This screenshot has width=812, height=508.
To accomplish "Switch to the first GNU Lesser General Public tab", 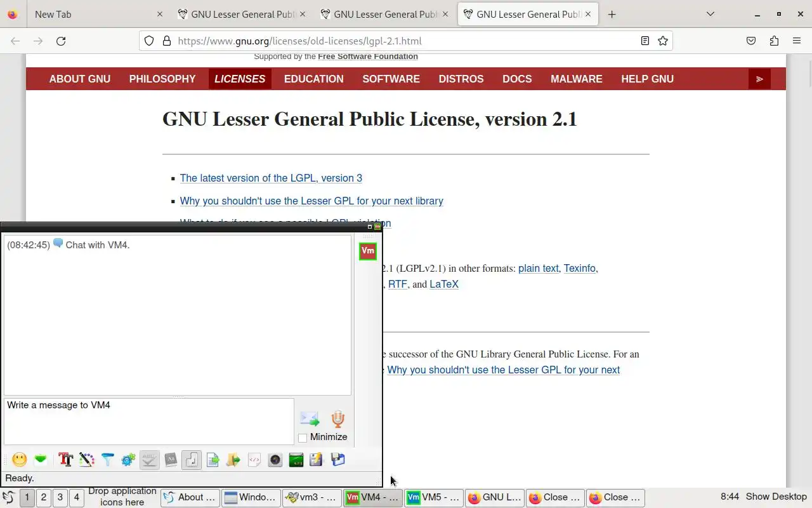I will pos(241,14).
